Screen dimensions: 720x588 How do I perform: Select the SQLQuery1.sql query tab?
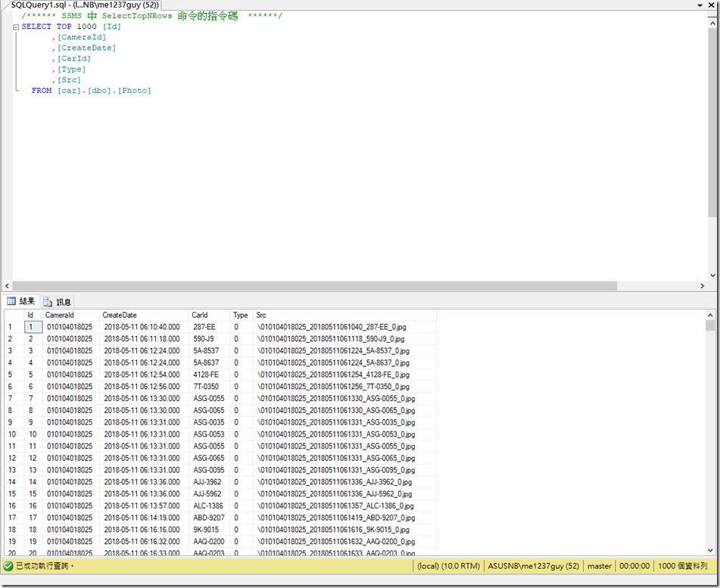(x=83, y=5)
